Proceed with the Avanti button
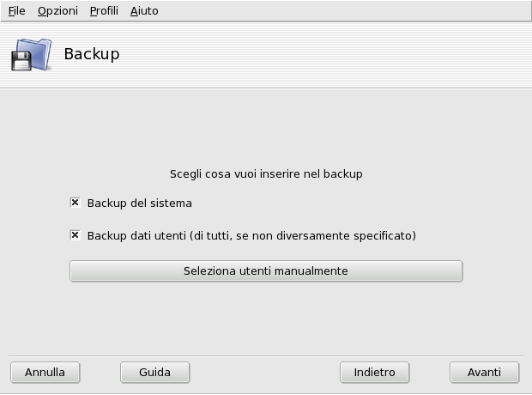 click(x=484, y=373)
